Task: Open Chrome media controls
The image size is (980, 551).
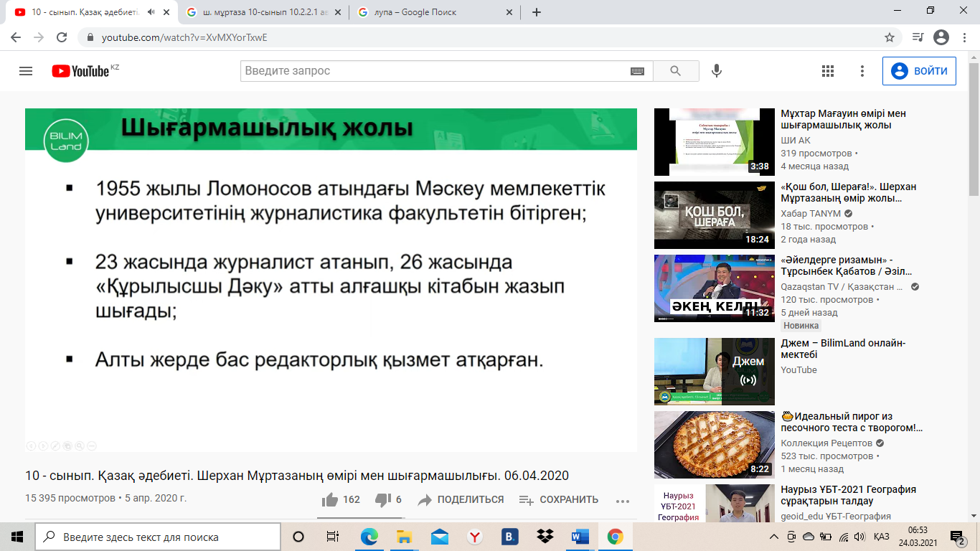Action: pyautogui.click(x=918, y=37)
